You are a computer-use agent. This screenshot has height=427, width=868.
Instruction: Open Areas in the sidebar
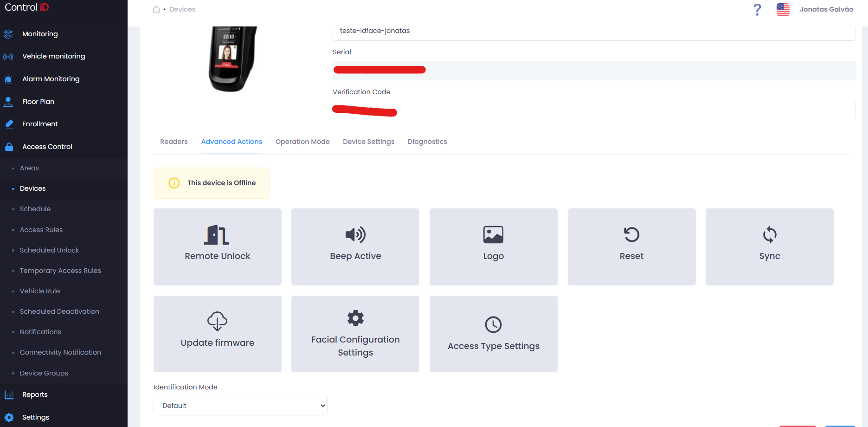[x=29, y=168]
